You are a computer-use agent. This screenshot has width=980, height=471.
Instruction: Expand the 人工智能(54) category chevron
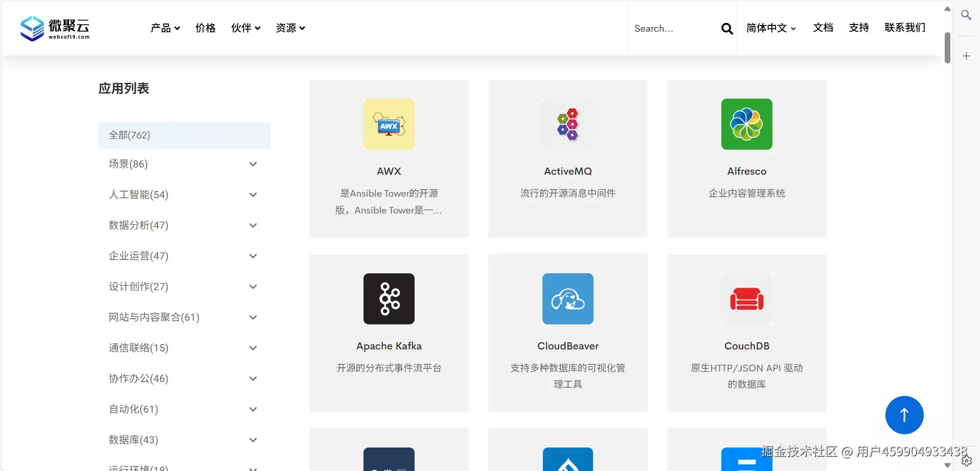(253, 195)
